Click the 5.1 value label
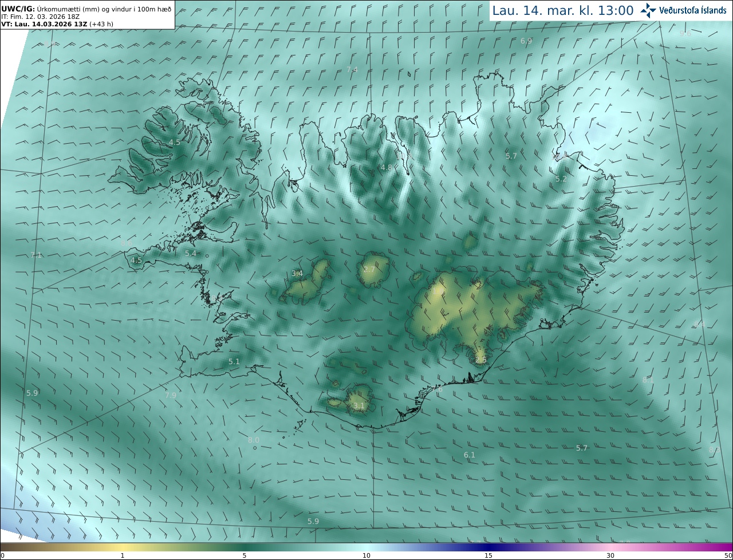Image resolution: width=733 pixels, height=560 pixels. [x=234, y=361]
